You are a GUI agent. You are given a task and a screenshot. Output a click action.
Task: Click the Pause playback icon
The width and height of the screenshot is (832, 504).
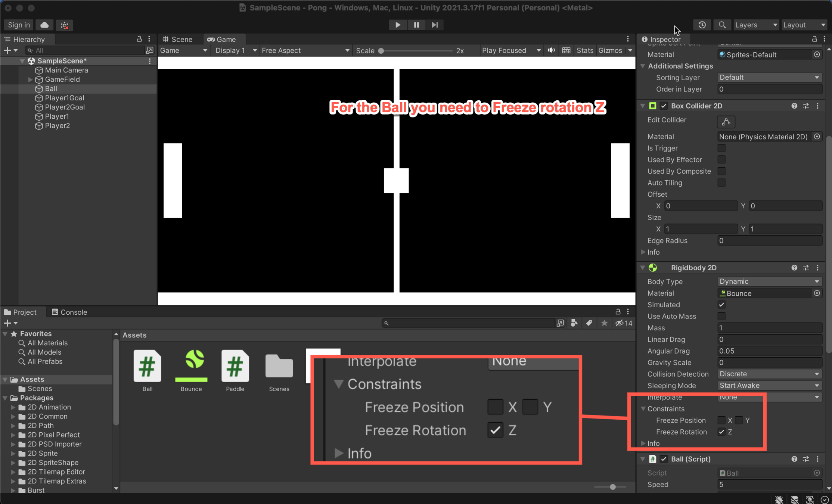[416, 25]
